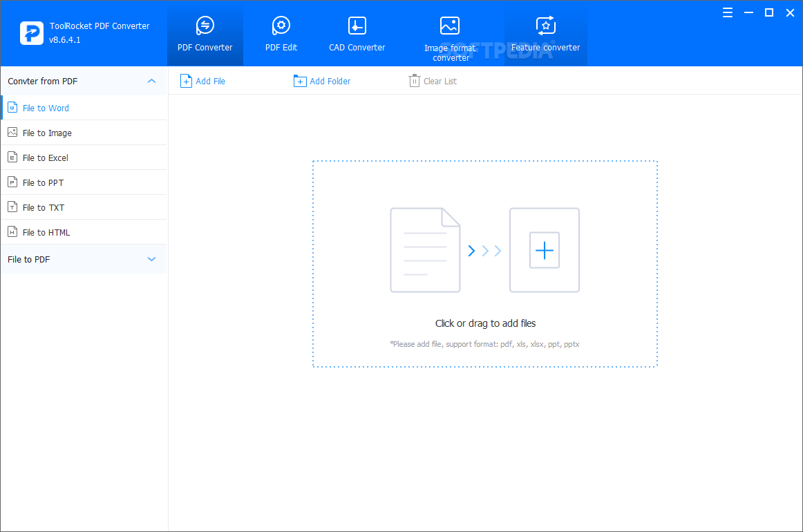Open the Feature converter tab
The height and width of the screenshot is (532, 803).
point(545,35)
